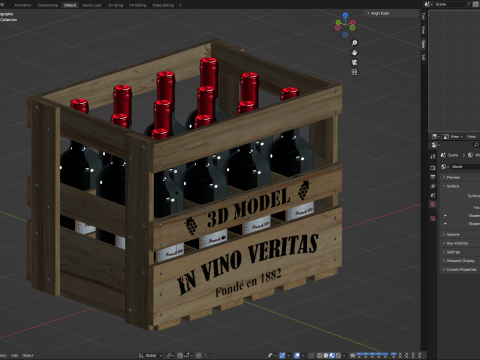
Task: Expand the Custom Properties panel
Action: [461, 269]
